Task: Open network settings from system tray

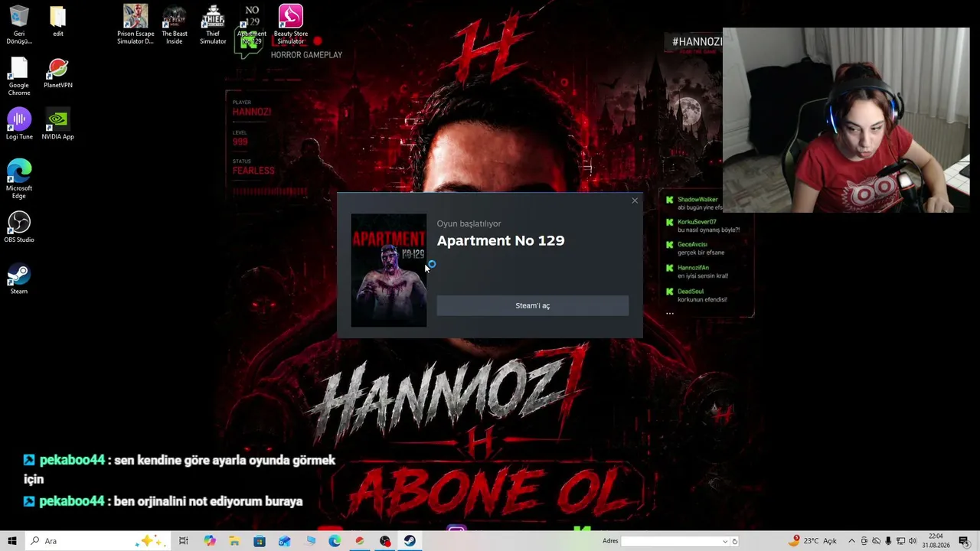Action: pyautogui.click(x=900, y=541)
